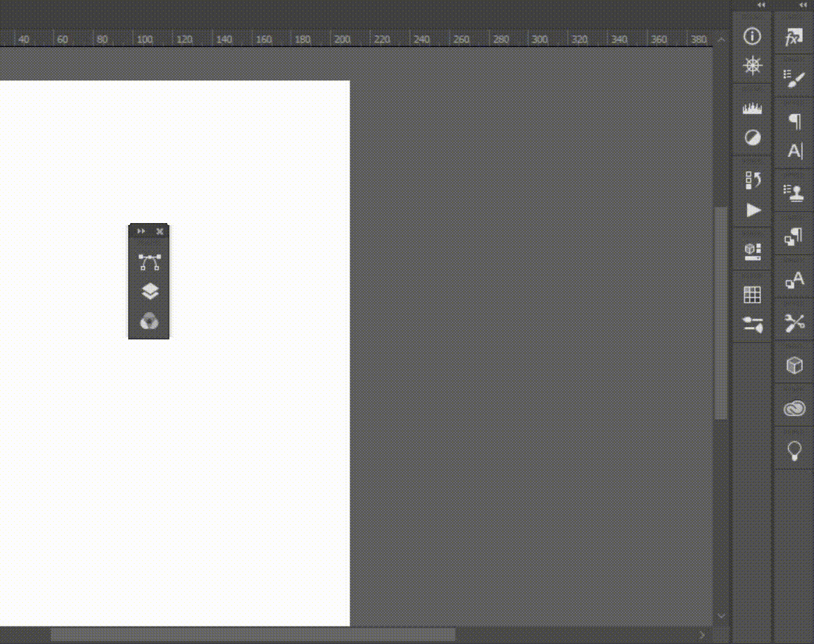
Task: Open the 3D cube panel icon
Action: pyautogui.click(x=794, y=365)
